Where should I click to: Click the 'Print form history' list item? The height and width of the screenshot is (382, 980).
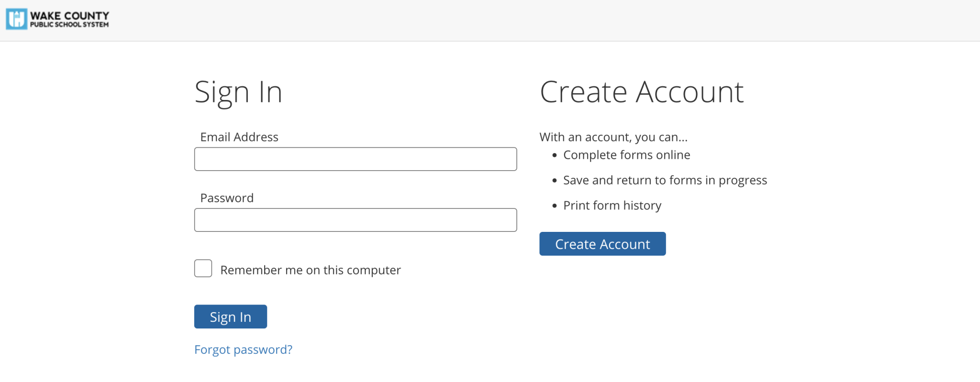pyautogui.click(x=612, y=206)
